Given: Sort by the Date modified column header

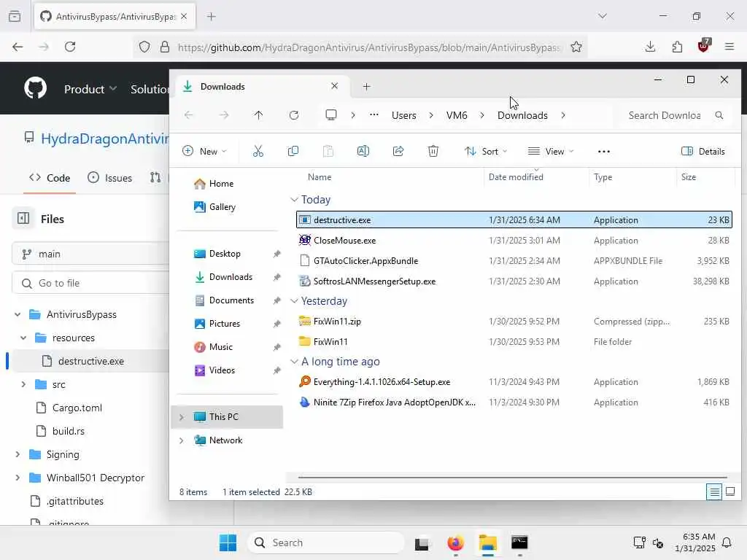Looking at the screenshot, I should [x=536, y=177].
